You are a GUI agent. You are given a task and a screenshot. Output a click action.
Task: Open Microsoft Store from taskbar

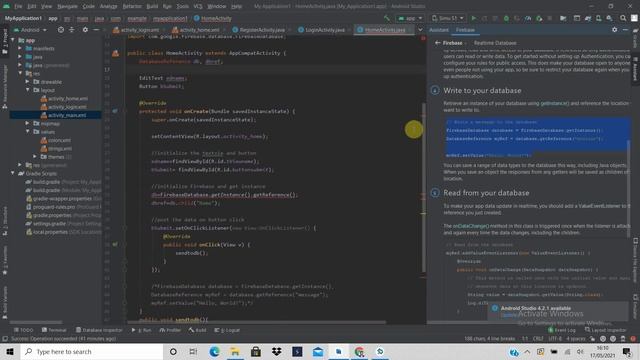click(256, 351)
